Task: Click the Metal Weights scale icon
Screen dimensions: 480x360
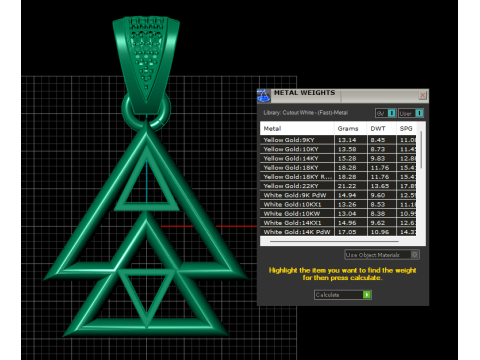Action: pos(263,96)
